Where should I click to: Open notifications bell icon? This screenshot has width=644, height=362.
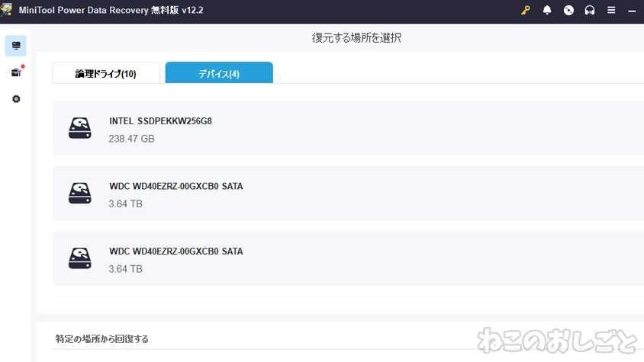coord(547,10)
